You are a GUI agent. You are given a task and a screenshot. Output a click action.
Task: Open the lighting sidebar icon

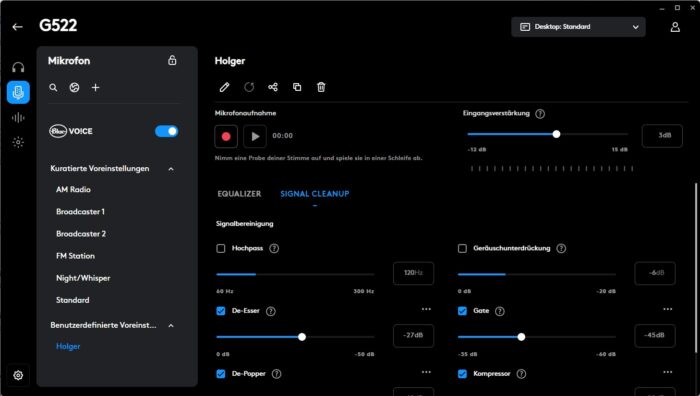(18, 142)
